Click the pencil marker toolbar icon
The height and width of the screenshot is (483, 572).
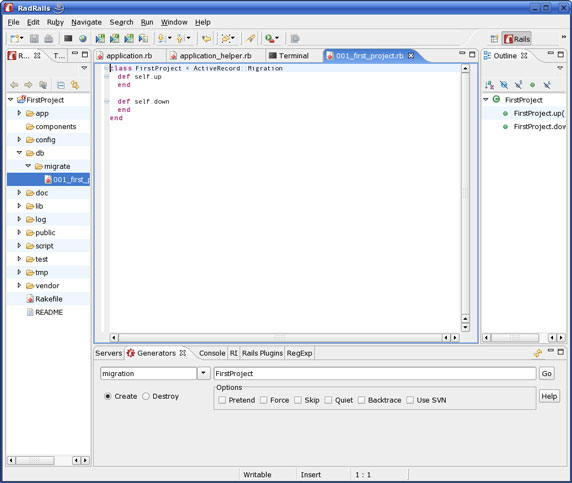250,38
